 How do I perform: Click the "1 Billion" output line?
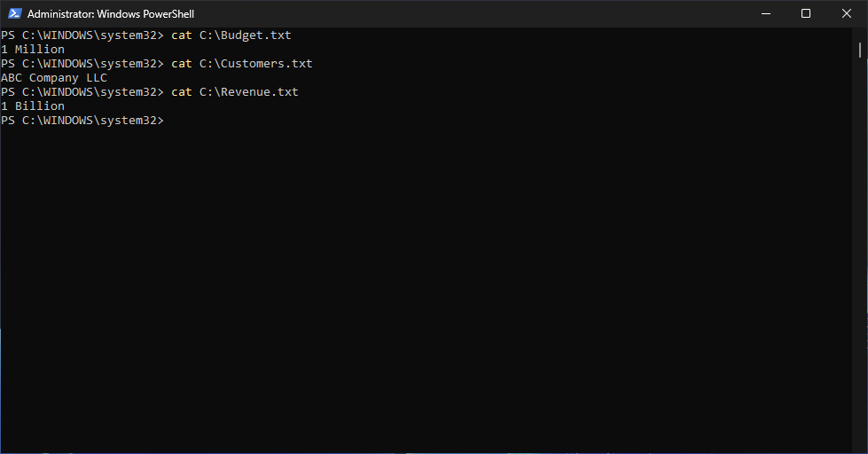pyautogui.click(x=33, y=106)
